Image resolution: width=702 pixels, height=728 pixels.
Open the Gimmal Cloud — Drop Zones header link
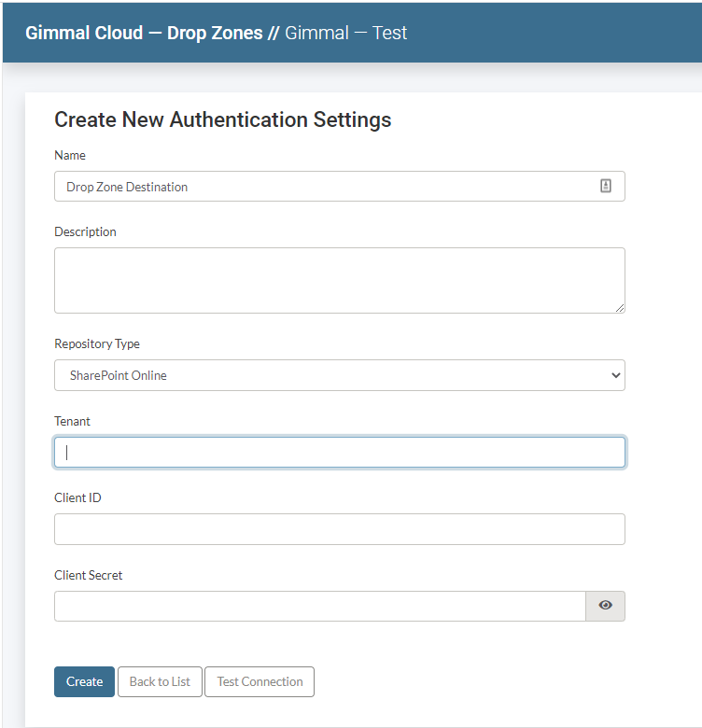[x=144, y=33]
